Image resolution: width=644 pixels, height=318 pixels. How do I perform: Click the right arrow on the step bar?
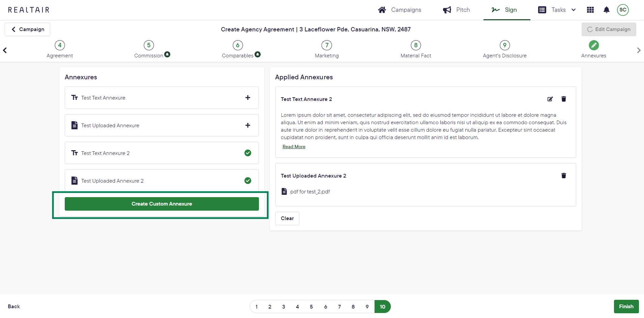pos(638,50)
